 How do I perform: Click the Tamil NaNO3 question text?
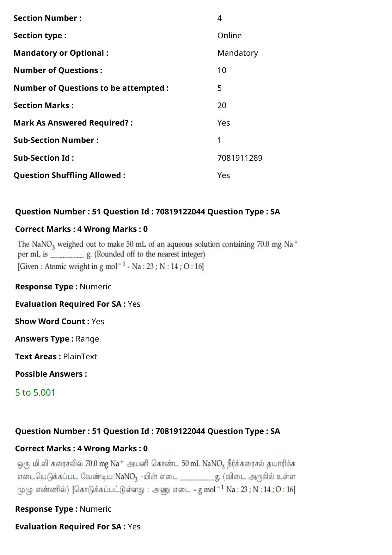pyautogui.click(x=156, y=477)
